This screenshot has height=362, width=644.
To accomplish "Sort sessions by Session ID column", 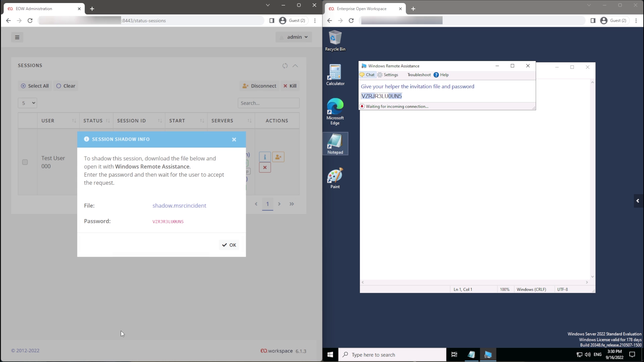I will click(x=139, y=121).
